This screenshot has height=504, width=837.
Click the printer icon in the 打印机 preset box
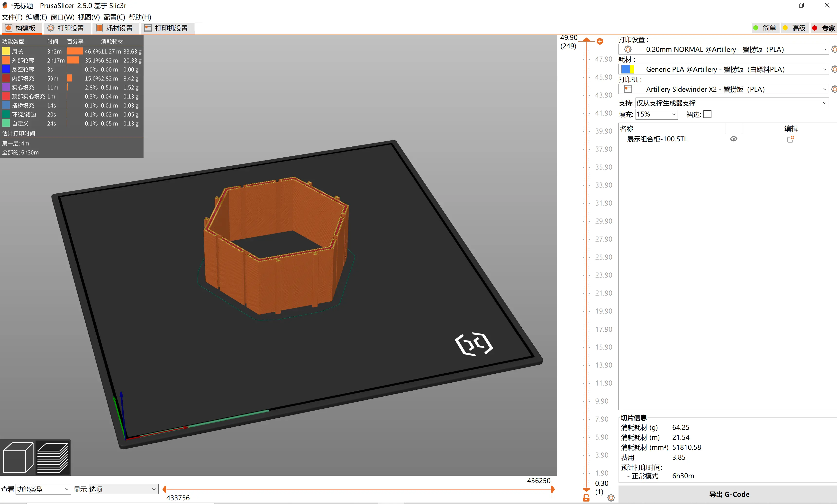click(x=628, y=89)
